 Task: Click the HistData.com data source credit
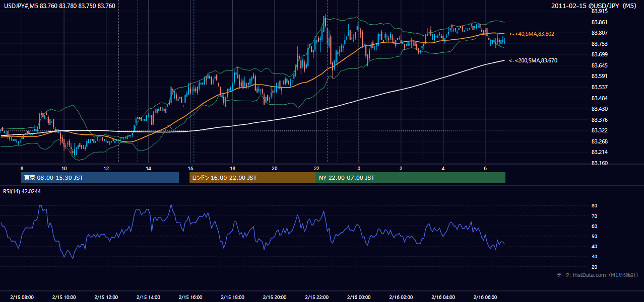click(x=598, y=275)
